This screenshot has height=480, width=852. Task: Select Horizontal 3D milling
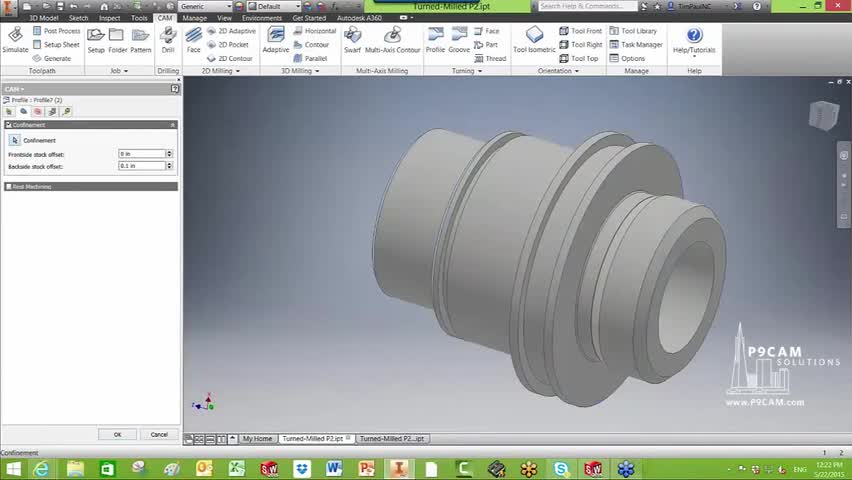point(315,31)
